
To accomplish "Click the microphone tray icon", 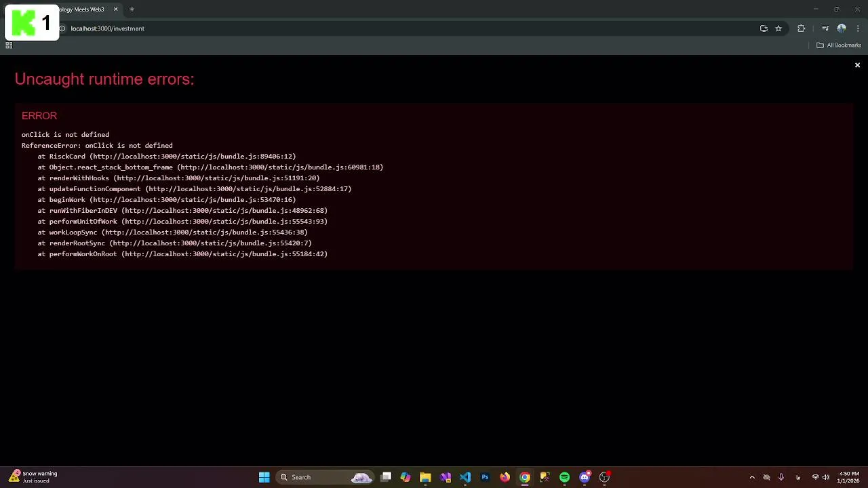I will 781,477.
